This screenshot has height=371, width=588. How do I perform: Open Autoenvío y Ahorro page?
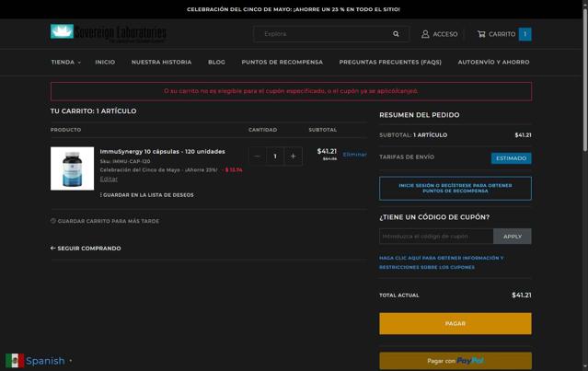coord(493,63)
